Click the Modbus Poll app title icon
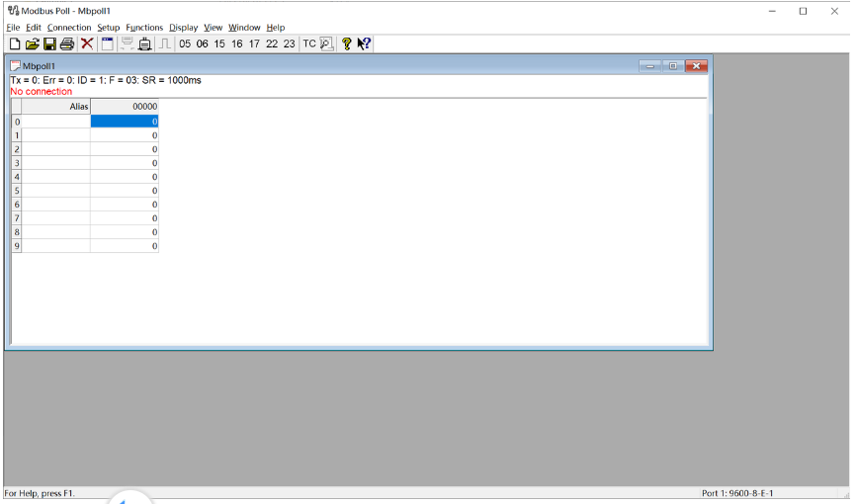859x504 pixels. click(x=13, y=11)
